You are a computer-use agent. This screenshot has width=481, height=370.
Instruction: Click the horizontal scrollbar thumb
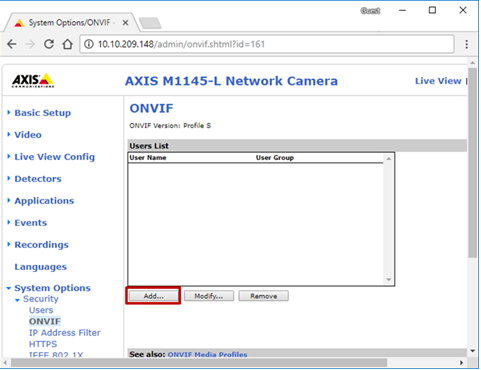pyautogui.click(x=199, y=363)
